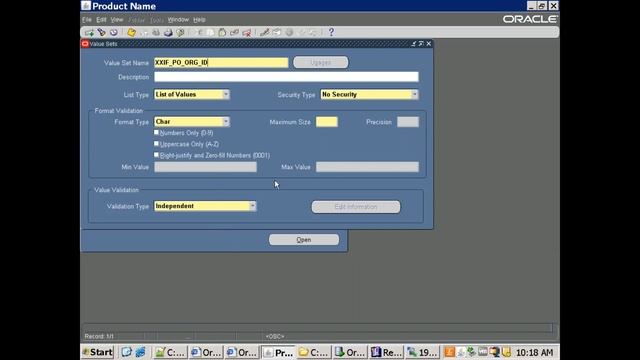This screenshot has height=360, width=640.
Task: Click Internet Explorer quick launch icon
Action: tap(140, 352)
